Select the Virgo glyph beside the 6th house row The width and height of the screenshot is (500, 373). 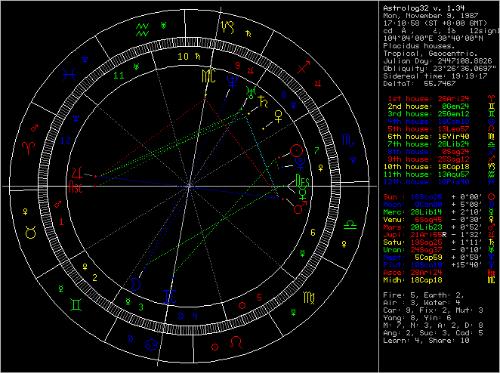[491, 137]
